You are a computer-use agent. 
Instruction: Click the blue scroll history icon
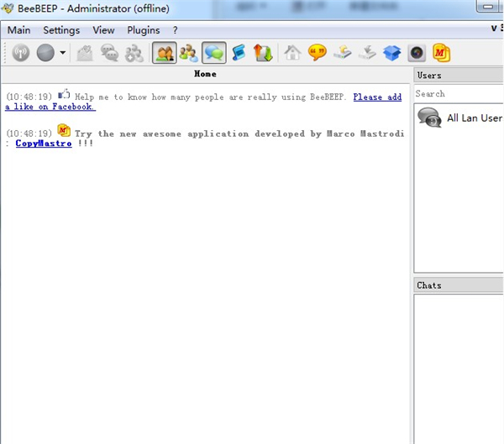239,53
